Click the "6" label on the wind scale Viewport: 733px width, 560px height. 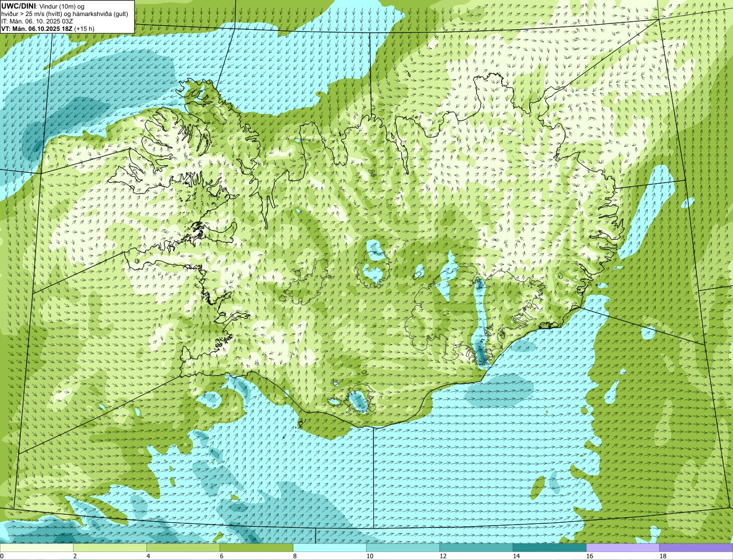(x=222, y=556)
